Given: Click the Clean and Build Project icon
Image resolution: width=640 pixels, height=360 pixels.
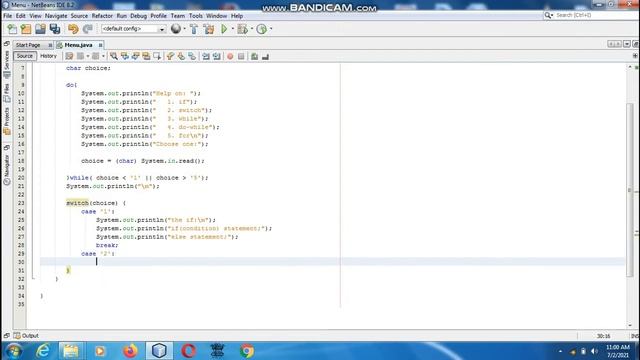Looking at the screenshot, I should tap(209, 29).
